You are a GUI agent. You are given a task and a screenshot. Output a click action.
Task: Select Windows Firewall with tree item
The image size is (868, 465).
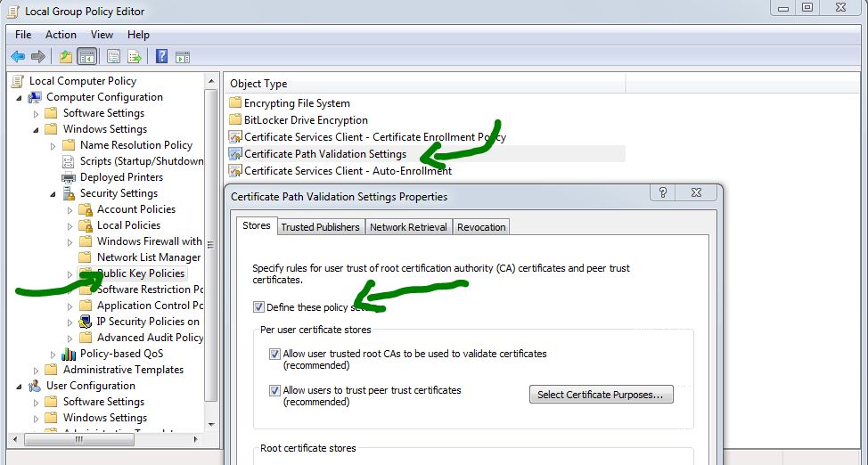point(150,241)
